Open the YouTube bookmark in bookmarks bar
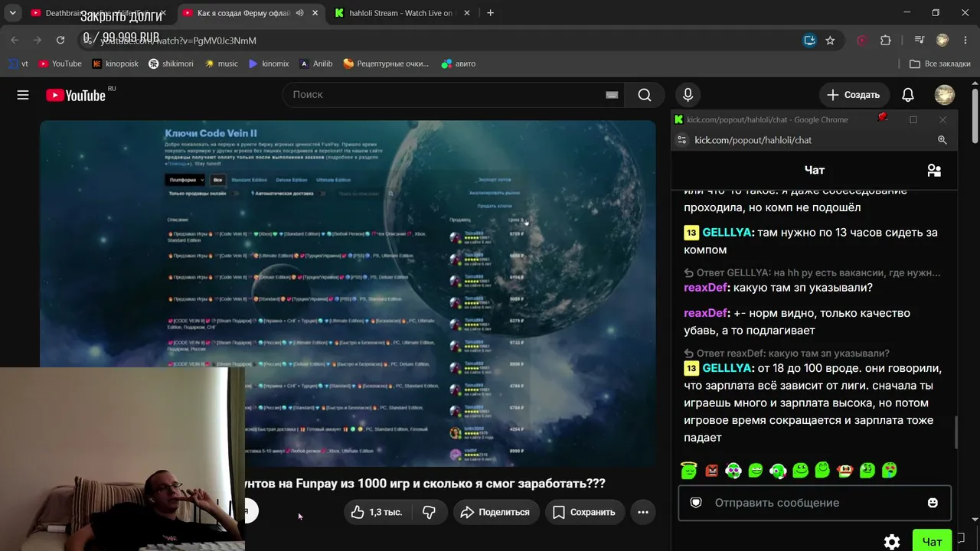This screenshot has height=551, width=980. tap(60, 64)
